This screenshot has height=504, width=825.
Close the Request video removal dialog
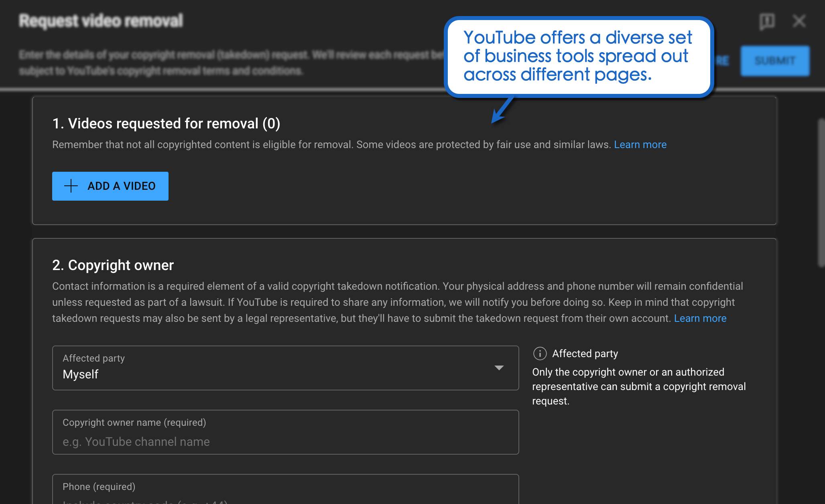click(x=799, y=21)
